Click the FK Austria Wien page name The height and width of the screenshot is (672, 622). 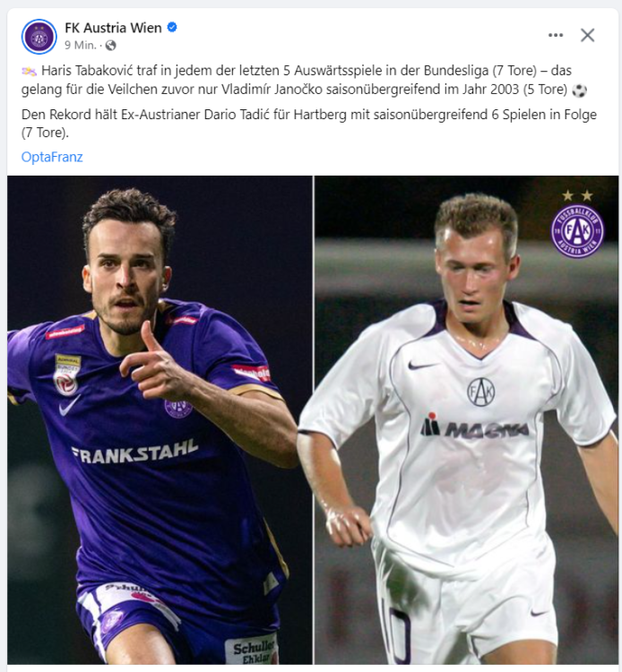point(113,28)
